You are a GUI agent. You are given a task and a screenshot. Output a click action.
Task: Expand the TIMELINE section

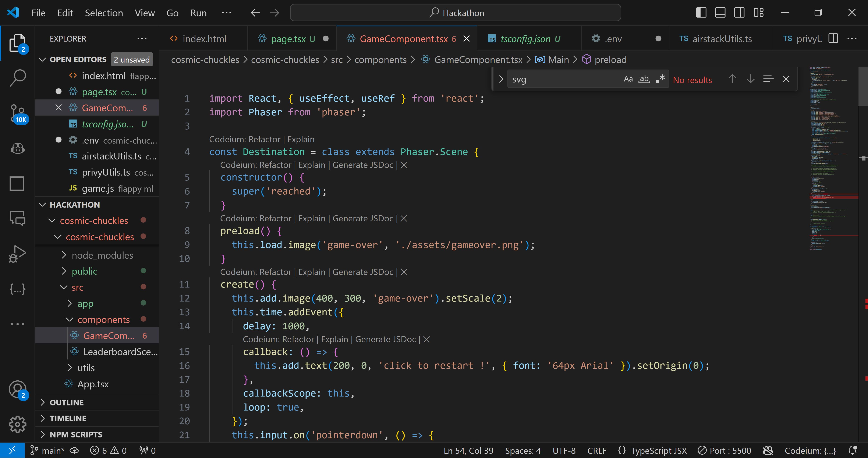[42, 418]
